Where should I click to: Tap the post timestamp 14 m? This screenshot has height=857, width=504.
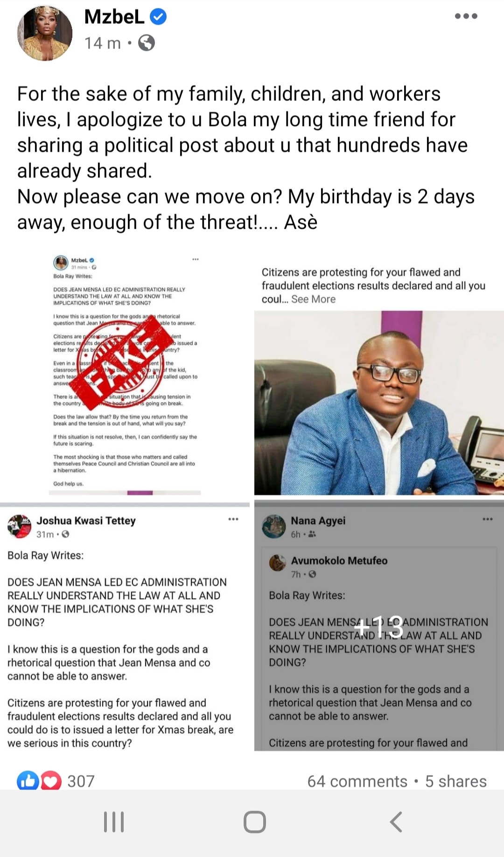103,43
